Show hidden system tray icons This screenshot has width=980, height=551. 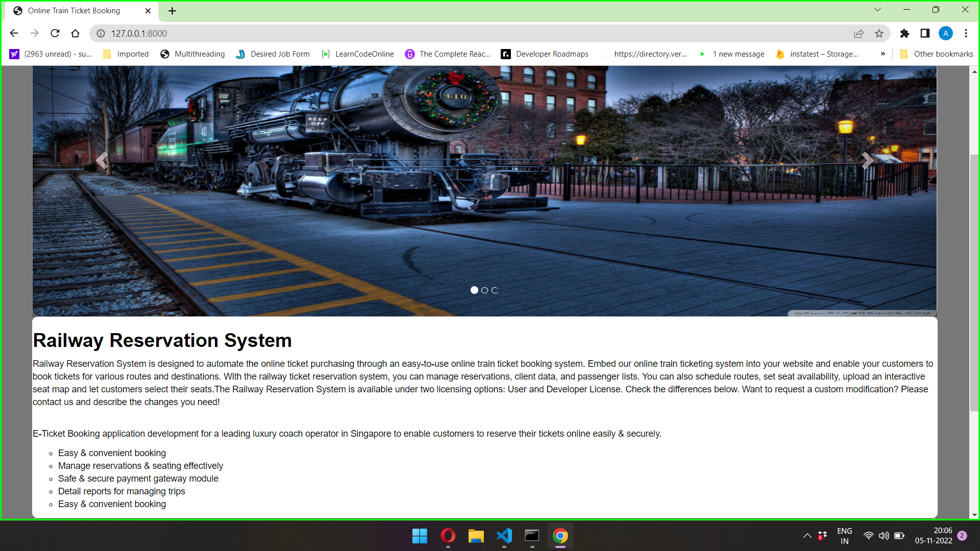pos(807,536)
